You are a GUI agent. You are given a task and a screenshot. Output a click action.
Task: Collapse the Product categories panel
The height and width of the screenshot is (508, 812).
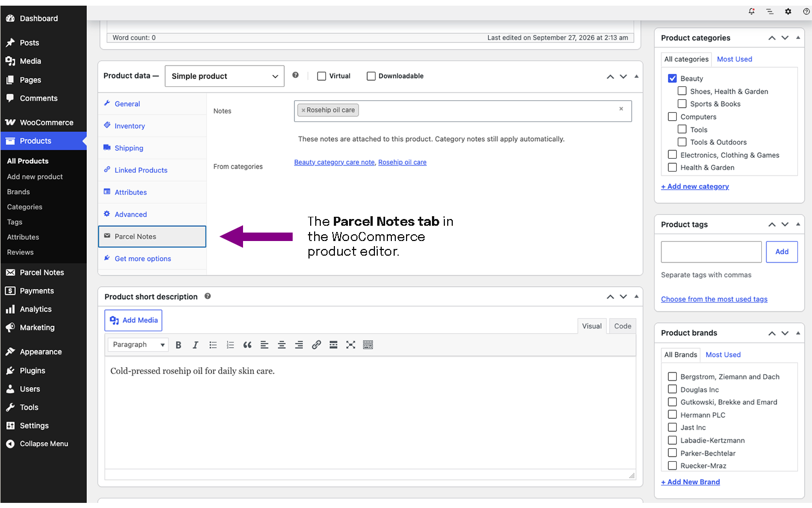(x=798, y=38)
